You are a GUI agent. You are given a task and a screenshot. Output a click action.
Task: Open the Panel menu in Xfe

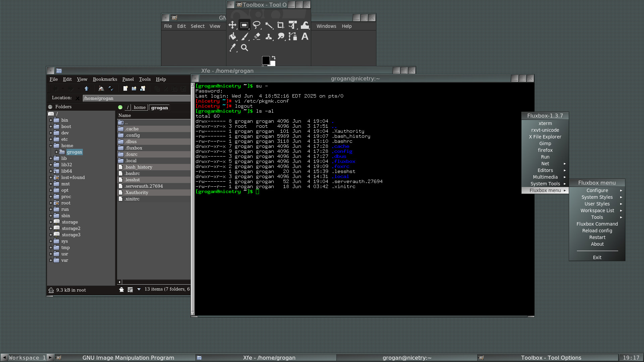point(128,79)
